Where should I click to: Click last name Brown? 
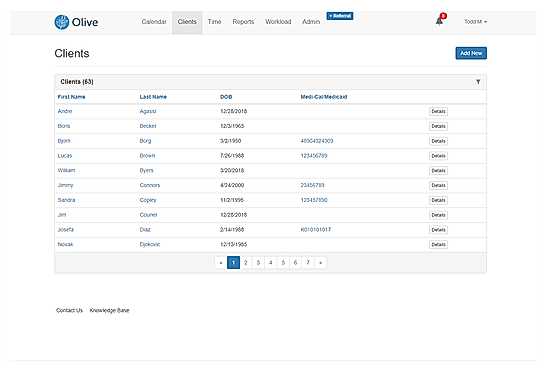147,156
